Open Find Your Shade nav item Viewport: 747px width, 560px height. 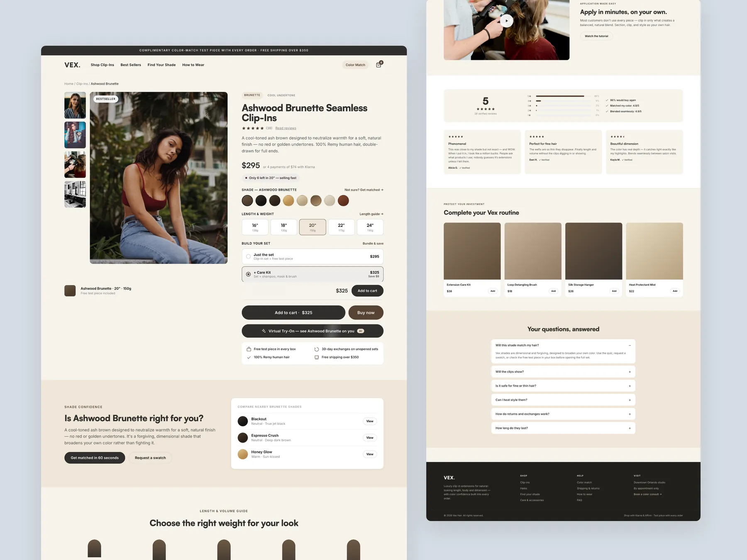pyautogui.click(x=161, y=65)
